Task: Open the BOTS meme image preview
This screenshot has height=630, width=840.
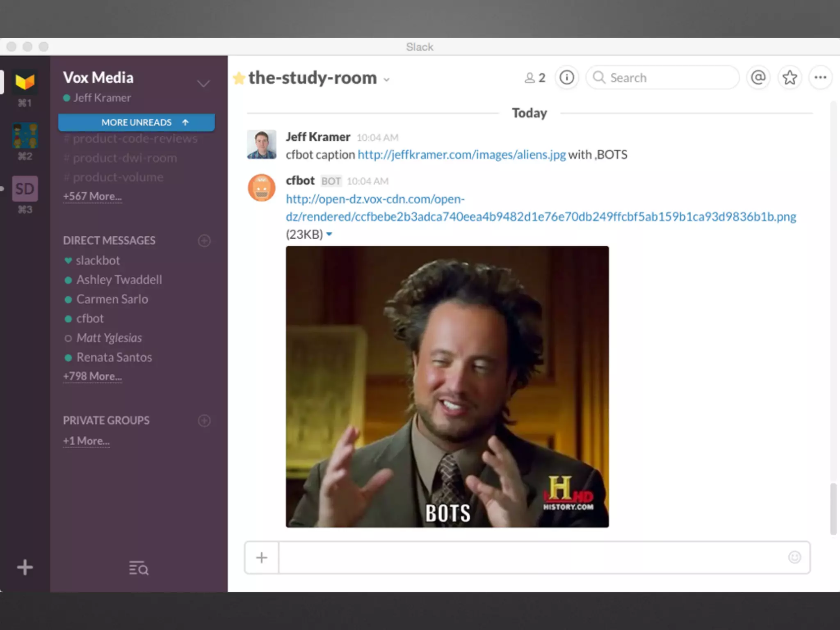Action: coord(447,387)
